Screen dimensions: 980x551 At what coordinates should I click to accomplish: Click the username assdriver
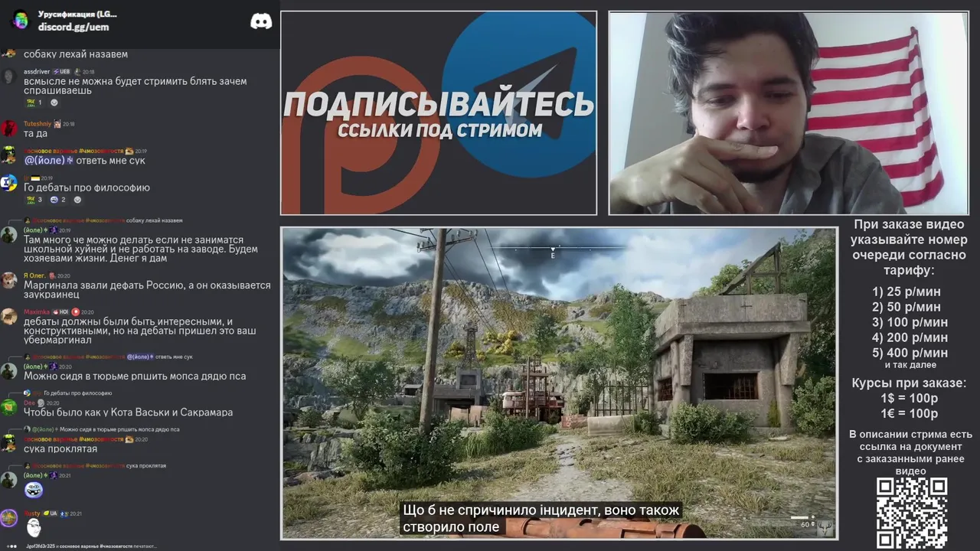37,72
